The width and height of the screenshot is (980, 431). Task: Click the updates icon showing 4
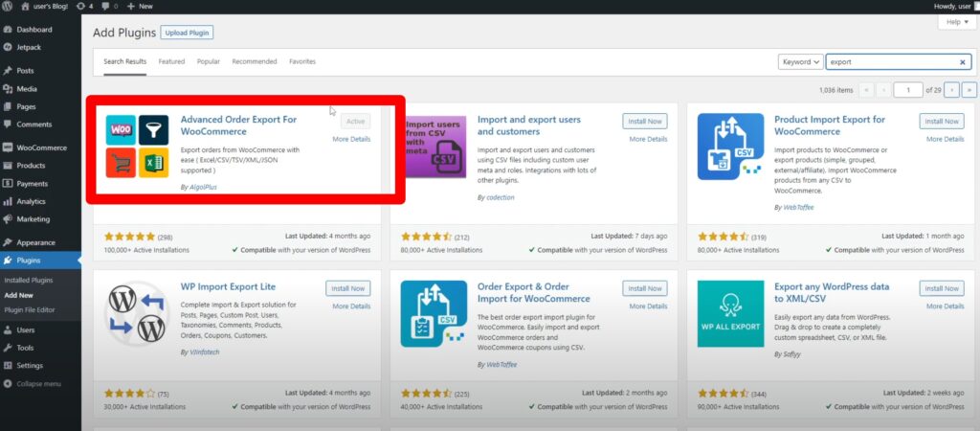(84, 6)
